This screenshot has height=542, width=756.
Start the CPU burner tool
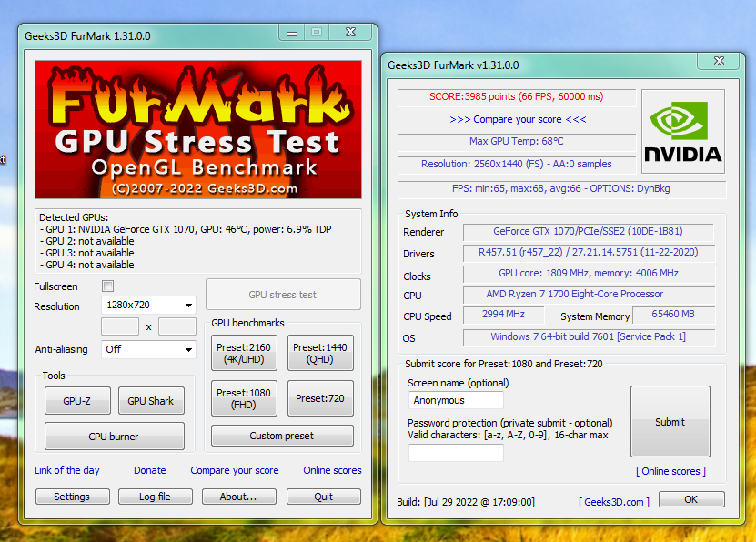(x=115, y=436)
